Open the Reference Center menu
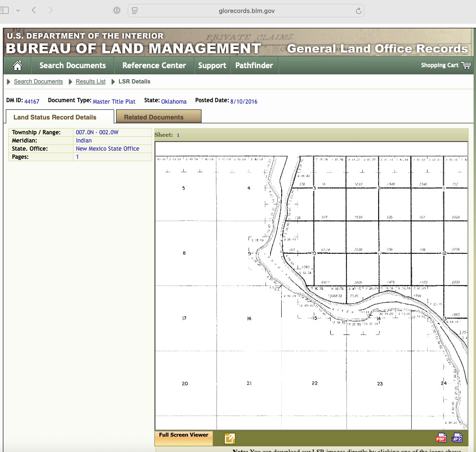 [x=154, y=66]
